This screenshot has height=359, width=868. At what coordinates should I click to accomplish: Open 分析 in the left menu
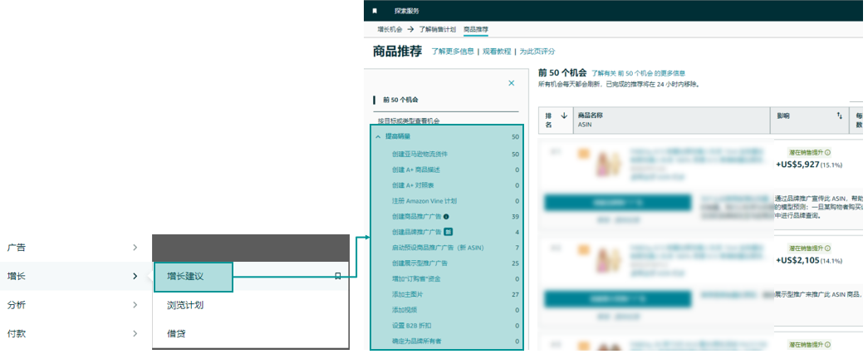(x=16, y=305)
